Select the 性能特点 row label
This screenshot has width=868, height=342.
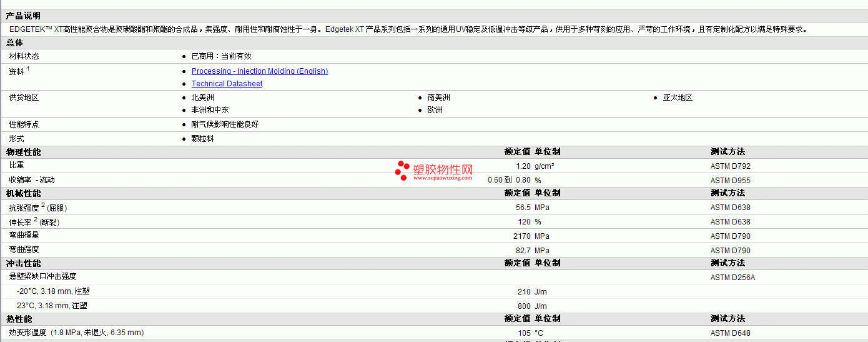[x=24, y=124]
